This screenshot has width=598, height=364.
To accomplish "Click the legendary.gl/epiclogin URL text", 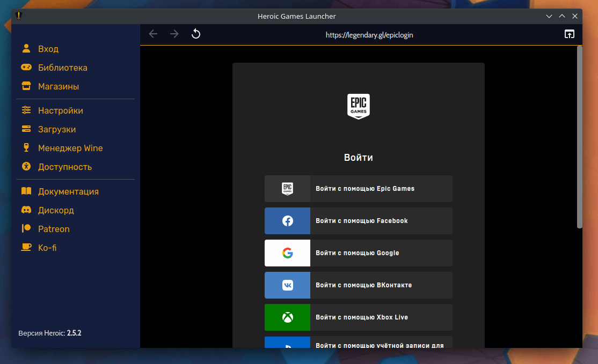I will tap(369, 35).
